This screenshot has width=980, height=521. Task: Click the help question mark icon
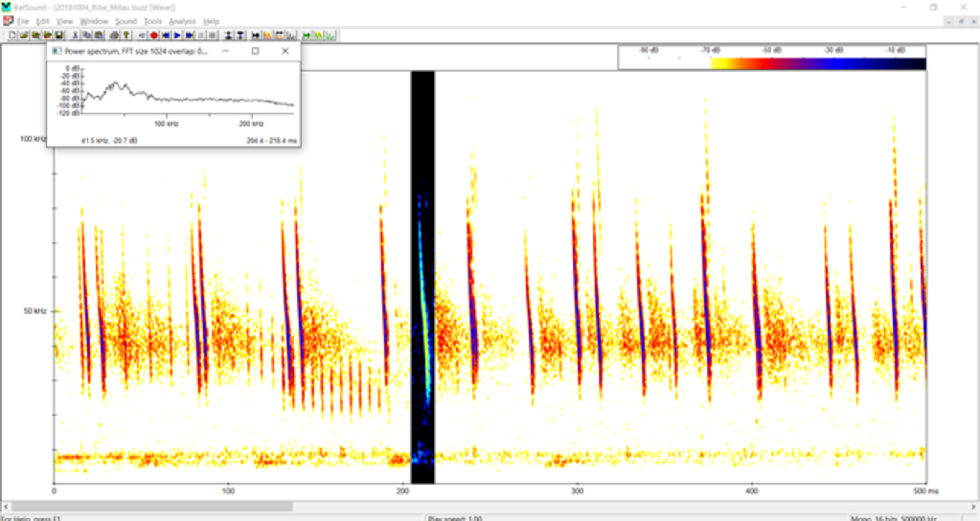coord(126,36)
